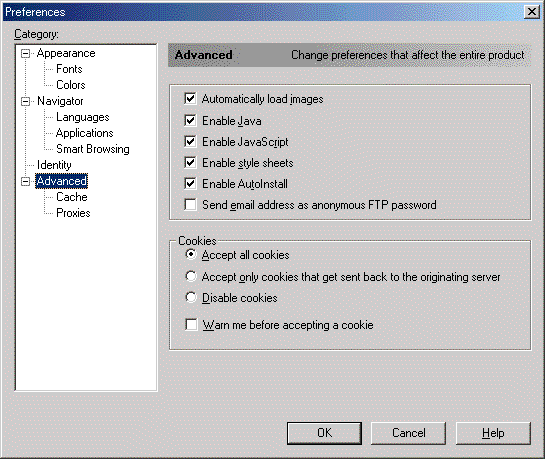This screenshot has width=545, height=459.
Task: Collapse the Navigator category tree node
Action: coord(25,101)
